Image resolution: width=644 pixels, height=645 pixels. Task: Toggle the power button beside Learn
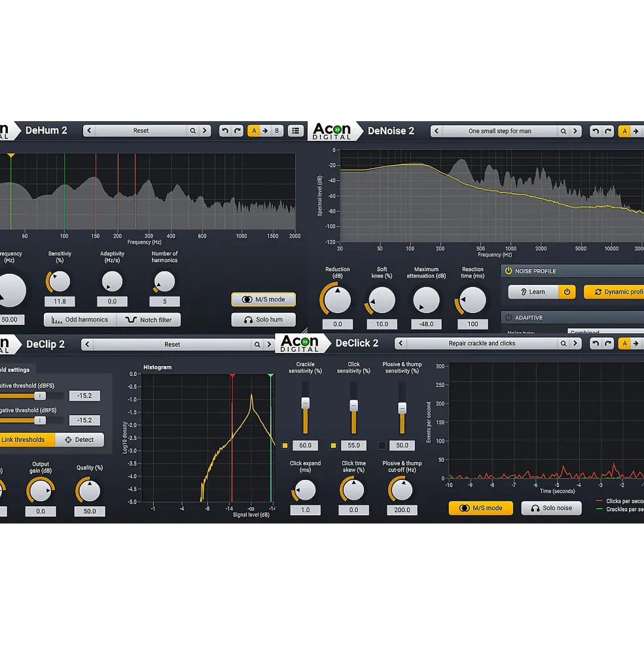pyautogui.click(x=567, y=291)
